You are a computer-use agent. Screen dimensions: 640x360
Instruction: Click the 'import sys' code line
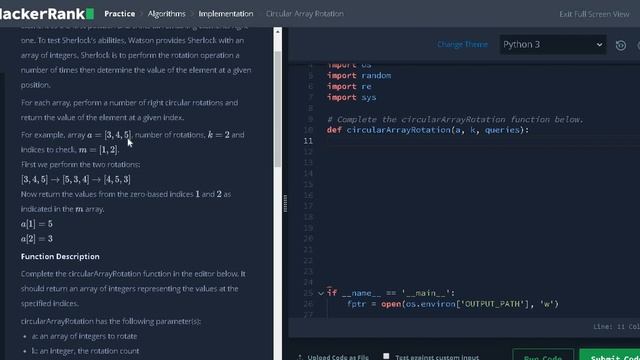[351, 97]
